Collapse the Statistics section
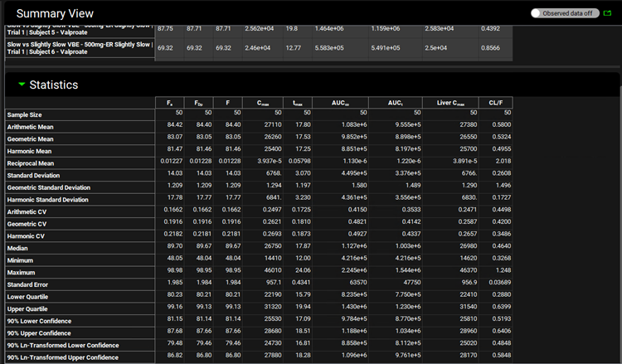The image size is (622, 364). coord(22,85)
